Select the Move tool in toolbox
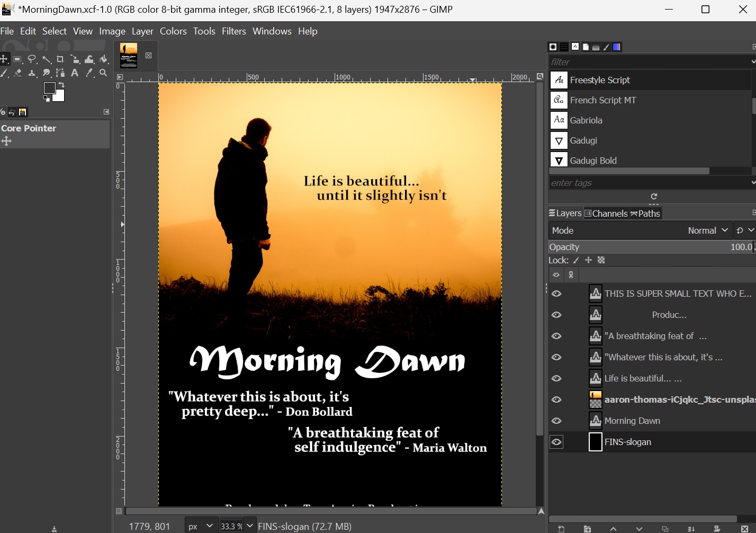The height and width of the screenshot is (533, 756). pos(4,59)
